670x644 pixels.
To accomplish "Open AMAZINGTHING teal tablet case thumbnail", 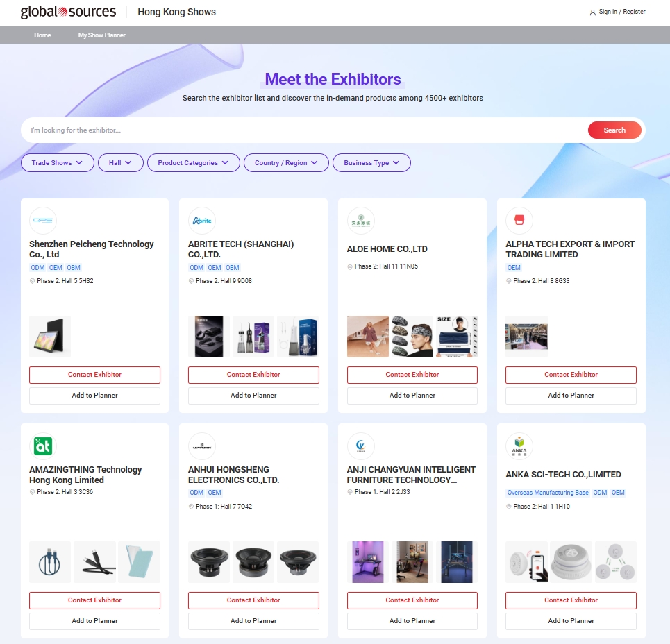I will pos(139,562).
